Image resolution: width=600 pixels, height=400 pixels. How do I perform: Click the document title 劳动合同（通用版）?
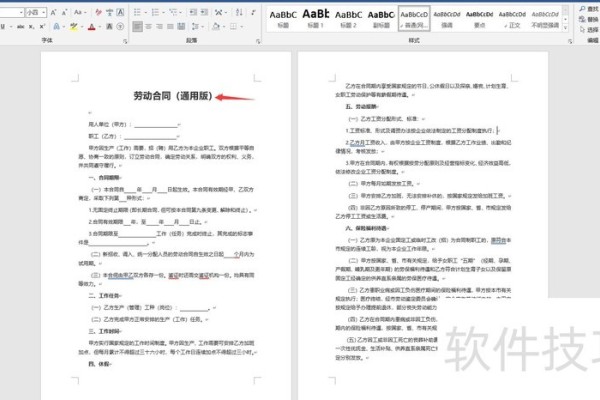coord(173,96)
